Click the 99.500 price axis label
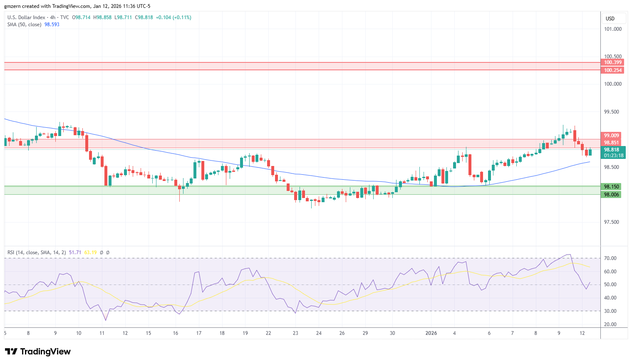 click(612, 112)
